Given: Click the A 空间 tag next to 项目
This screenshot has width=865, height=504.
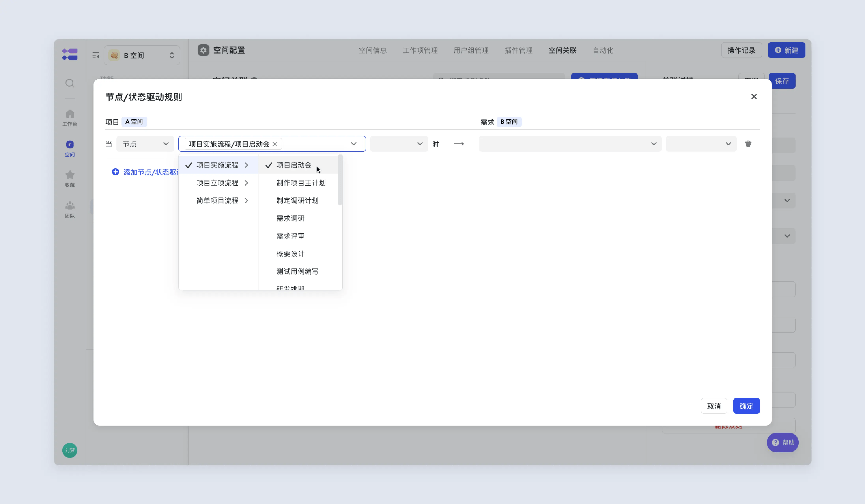Looking at the screenshot, I should [134, 122].
